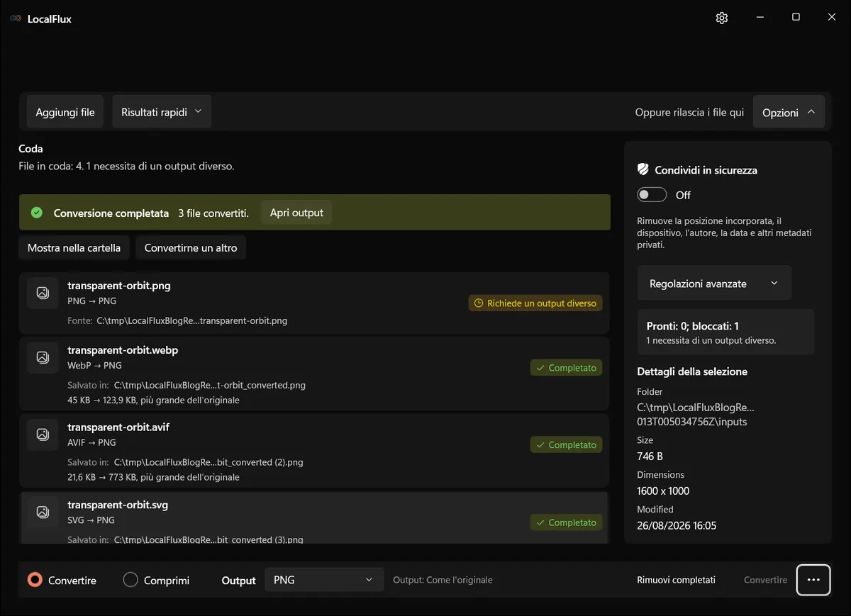The height and width of the screenshot is (616, 851).
Task: Click the green conversion completed checkmark icon
Action: 38,213
